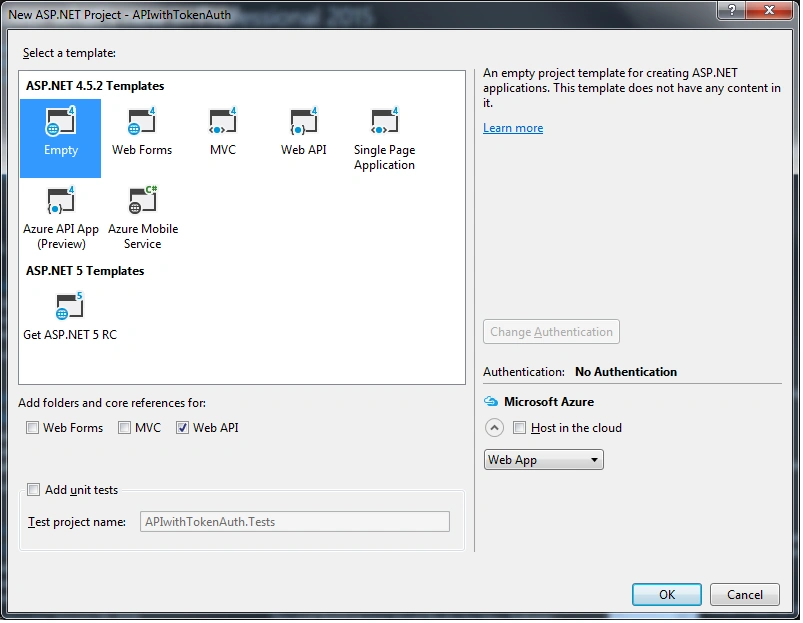
Task: Click the help question mark button
Action: click(732, 10)
